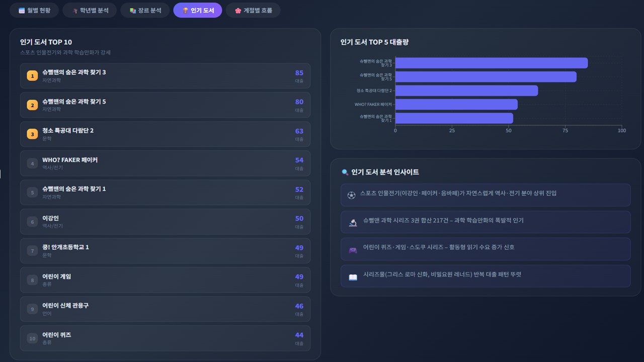
Task: Click the game controller insight icon
Action: [x=353, y=249]
